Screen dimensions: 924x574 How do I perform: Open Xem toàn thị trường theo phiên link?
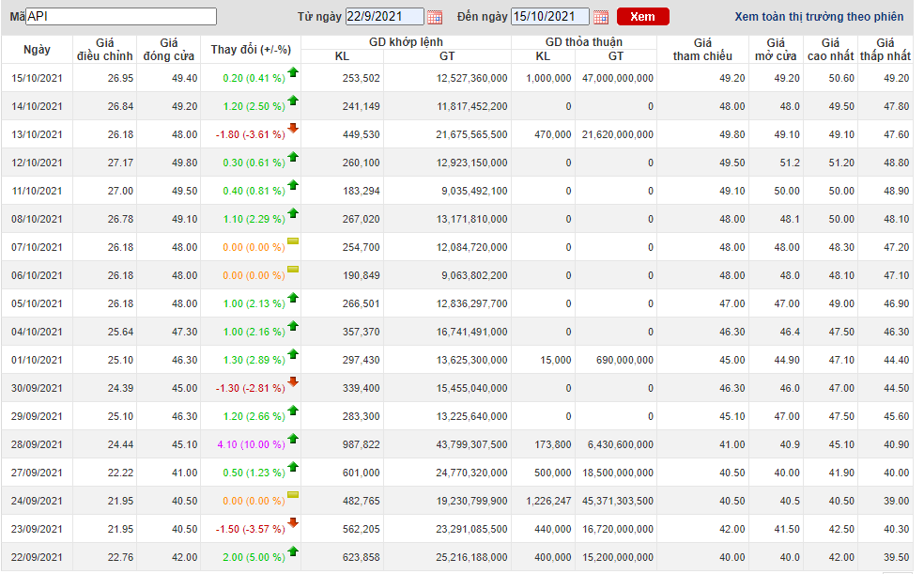(819, 17)
